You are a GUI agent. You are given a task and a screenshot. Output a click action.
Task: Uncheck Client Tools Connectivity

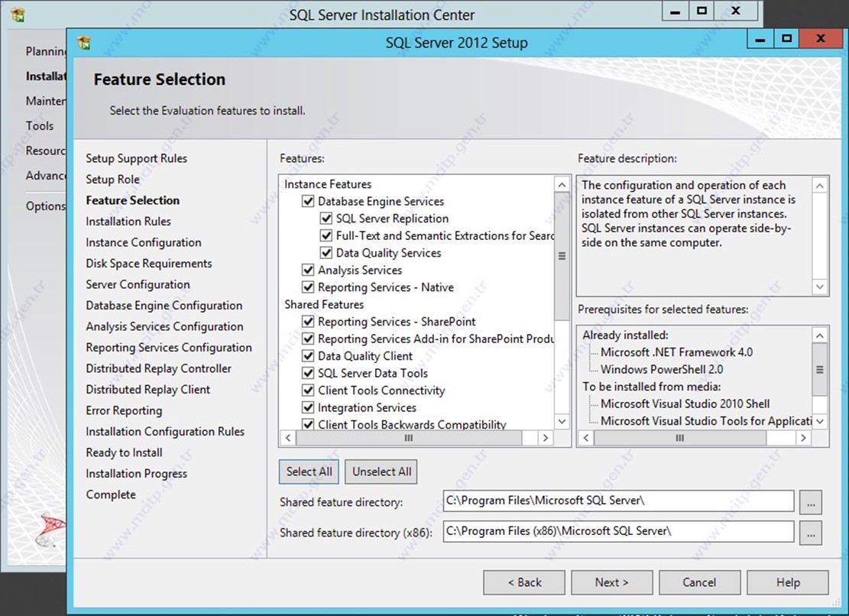[308, 391]
